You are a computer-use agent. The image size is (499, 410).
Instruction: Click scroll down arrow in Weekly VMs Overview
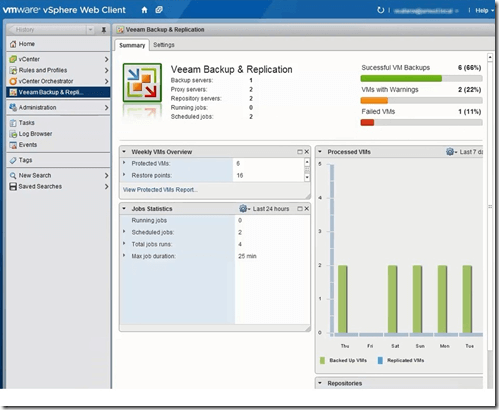coord(307,177)
